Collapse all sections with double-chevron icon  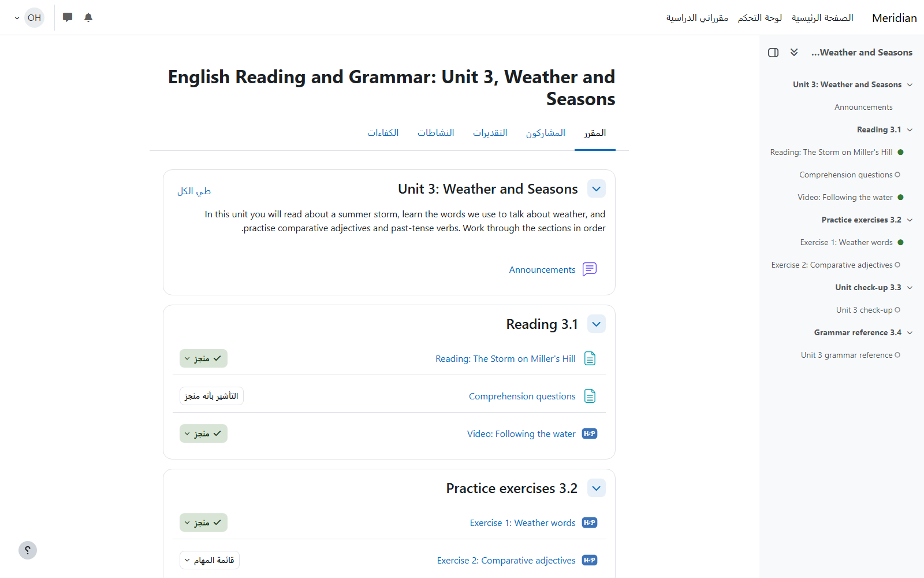click(794, 52)
